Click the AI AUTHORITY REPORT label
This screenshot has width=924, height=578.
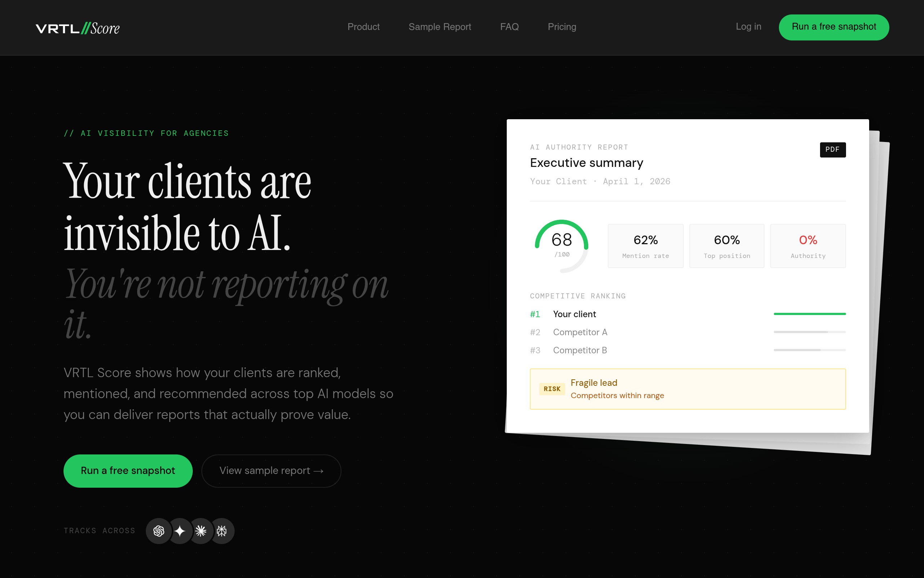coord(579,147)
